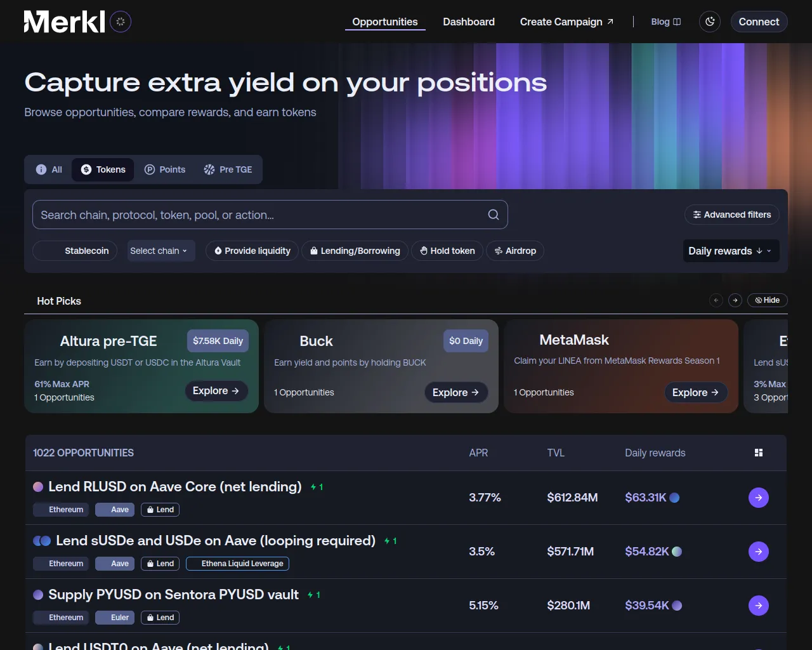Screen dimensions: 812x650
Task: Click Daily rewards column header in table
Action: coord(655,453)
